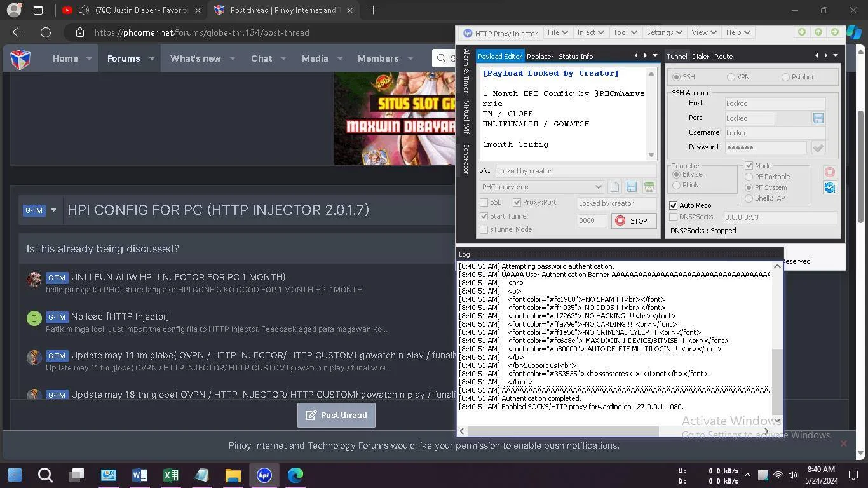The height and width of the screenshot is (488, 868).
Task: Switch to the Dialer tab
Action: 700,57
